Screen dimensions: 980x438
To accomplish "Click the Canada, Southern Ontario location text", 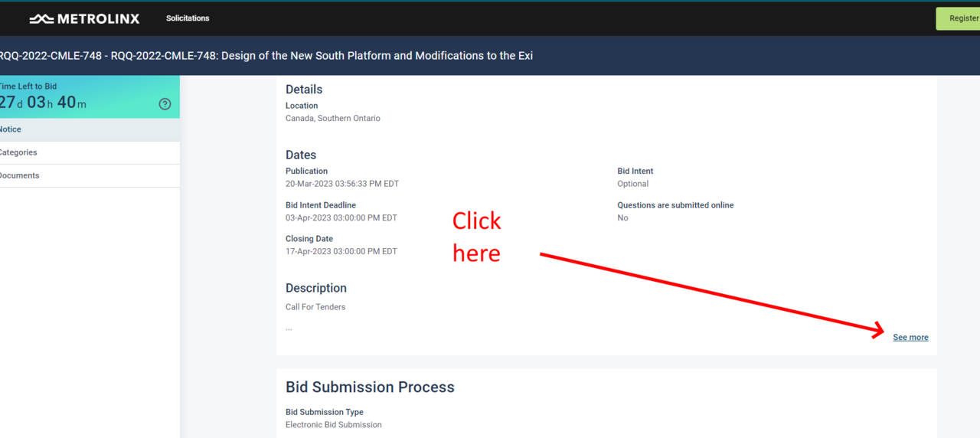I will [x=333, y=119].
